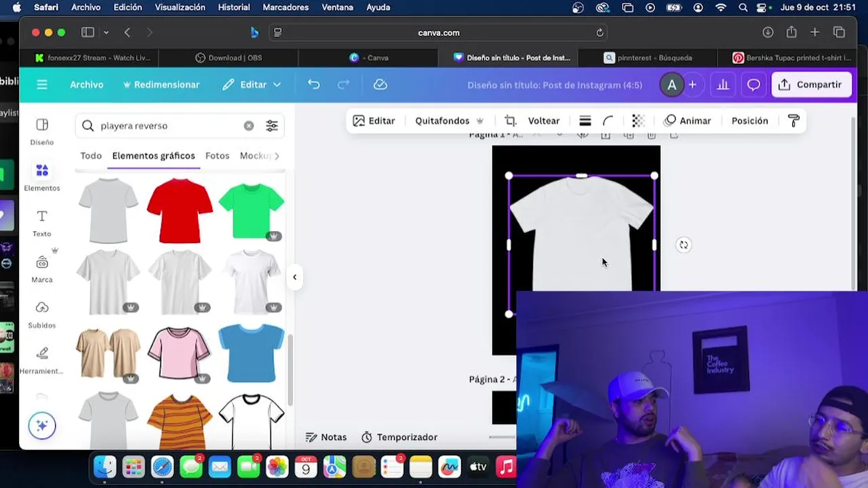Open comments speech bubble icon
This screenshot has height=488, width=868.
click(753, 85)
